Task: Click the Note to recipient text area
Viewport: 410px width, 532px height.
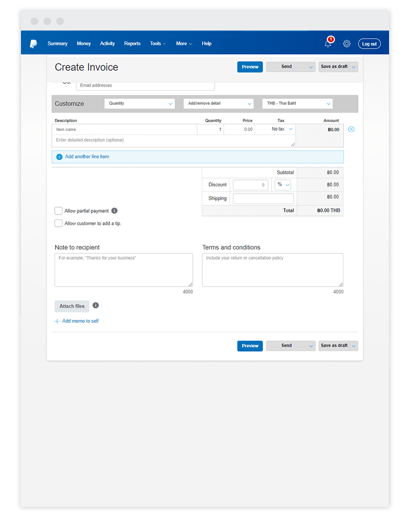Action: 123,270
